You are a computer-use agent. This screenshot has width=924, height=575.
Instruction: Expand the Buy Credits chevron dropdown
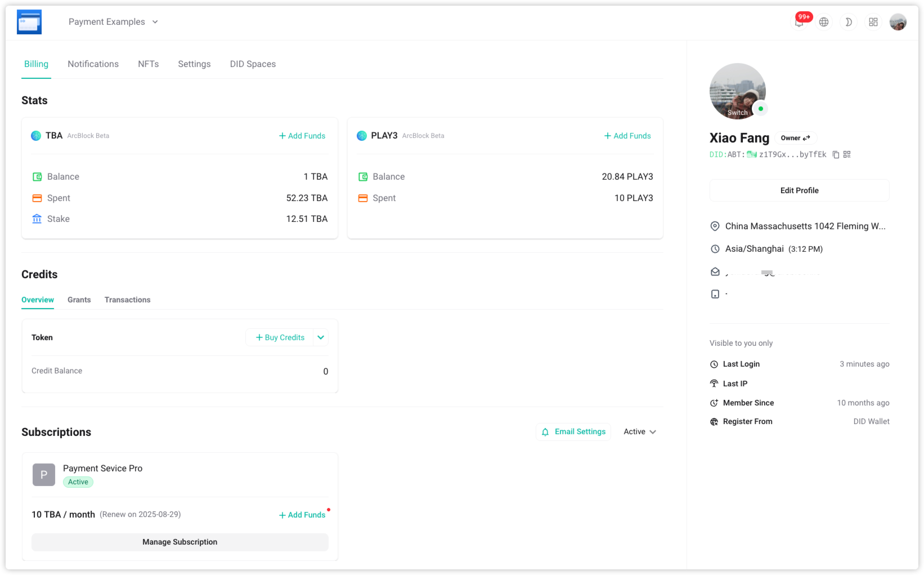coord(321,337)
